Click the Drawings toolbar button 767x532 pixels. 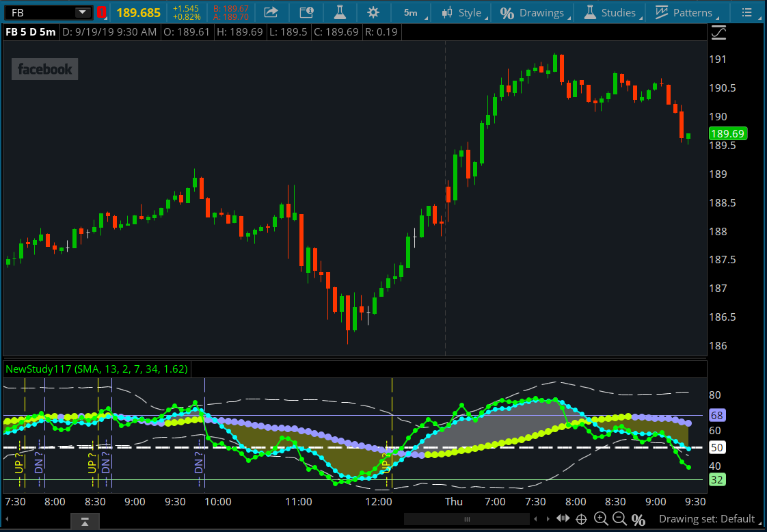(532, 12)
